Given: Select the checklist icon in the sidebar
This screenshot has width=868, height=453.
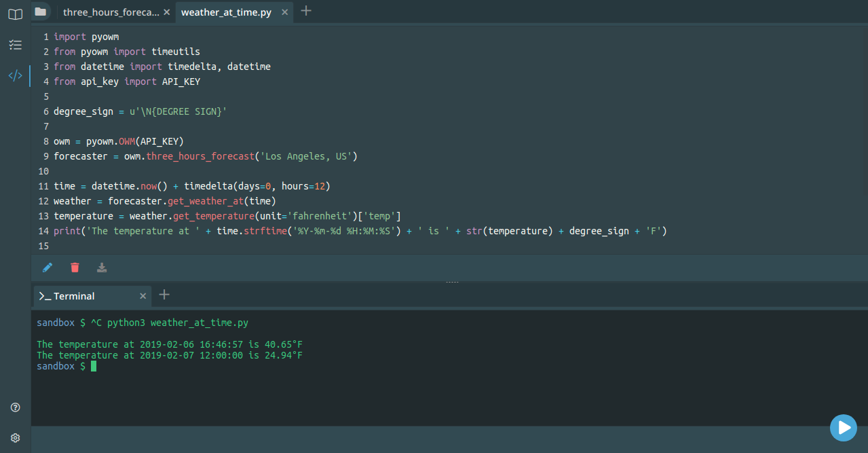Looking at the screenshot, I should pos(15,45).
